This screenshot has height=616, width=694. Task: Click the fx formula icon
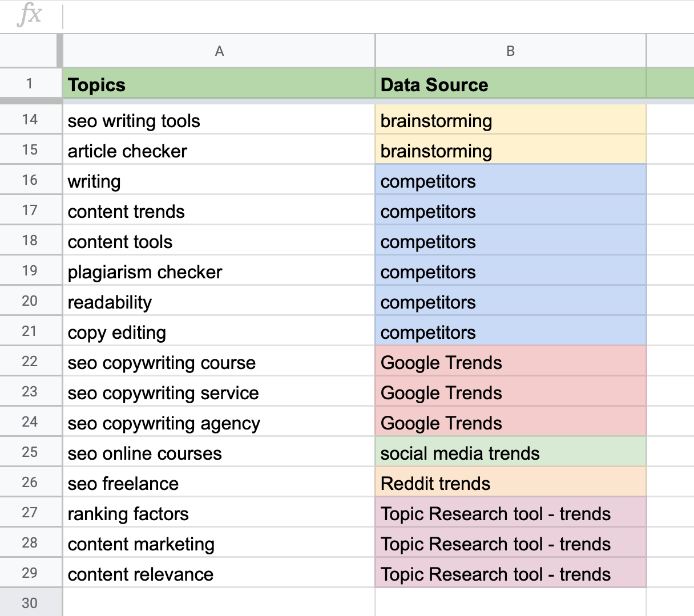click(x=29, y=15)
